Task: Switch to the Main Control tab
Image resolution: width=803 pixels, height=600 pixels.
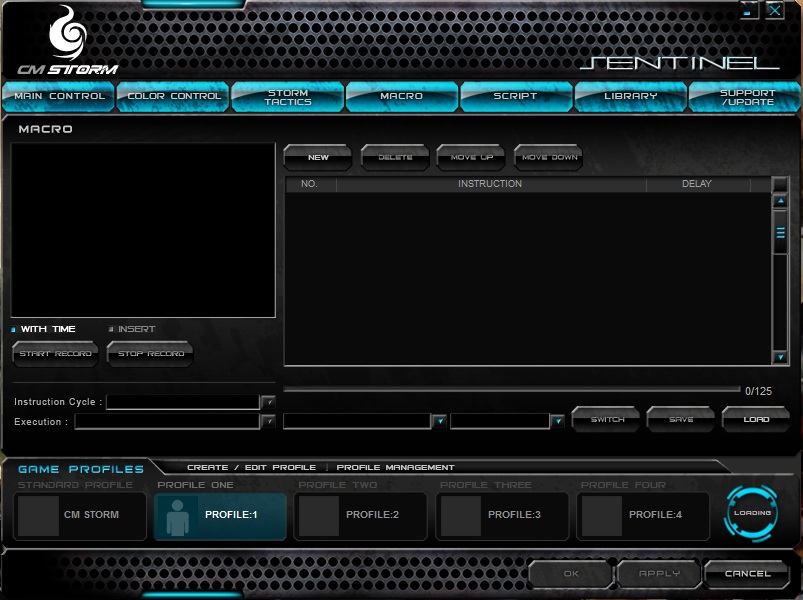Action: [x=58, y=96]
